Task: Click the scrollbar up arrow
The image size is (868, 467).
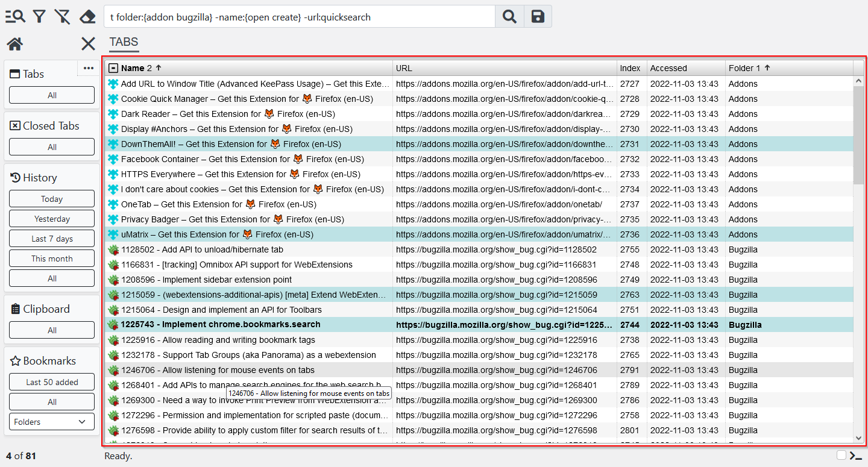Action: [858, 81]
